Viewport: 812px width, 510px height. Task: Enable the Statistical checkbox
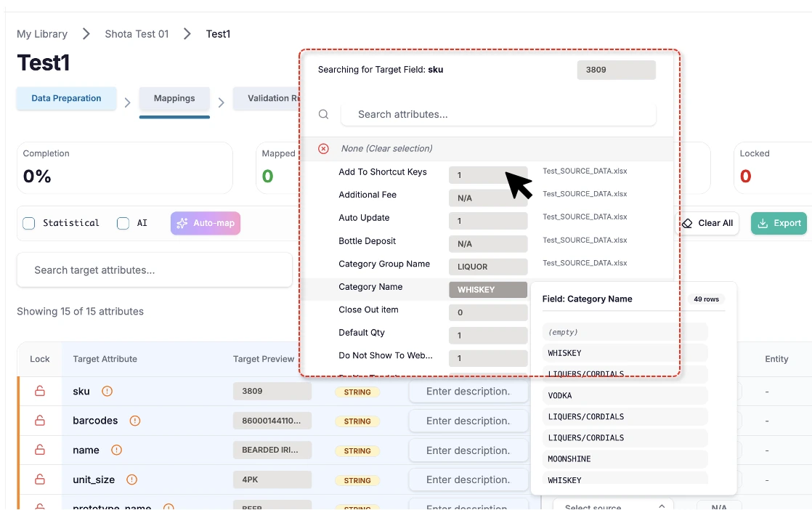pos(29,224)
